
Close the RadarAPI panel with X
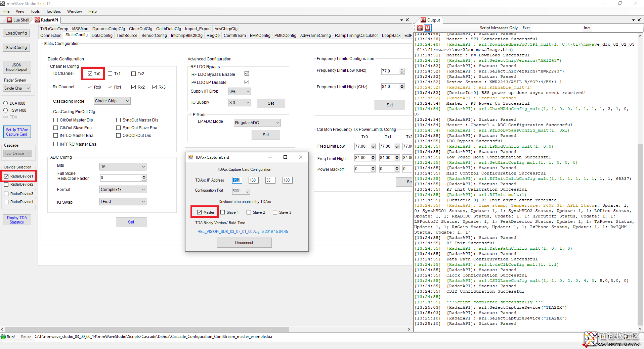point(407,20)
